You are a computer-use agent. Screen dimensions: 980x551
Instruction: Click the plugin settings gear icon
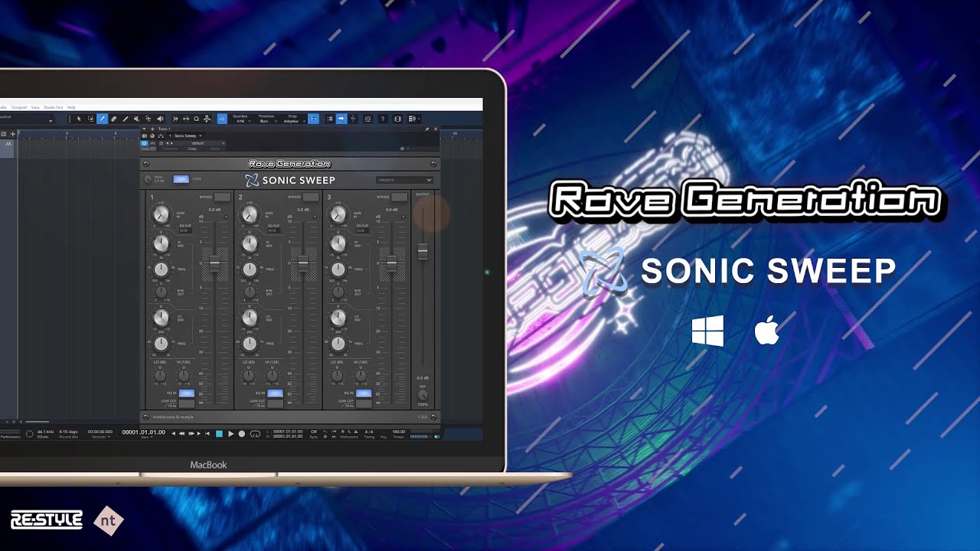403,148
